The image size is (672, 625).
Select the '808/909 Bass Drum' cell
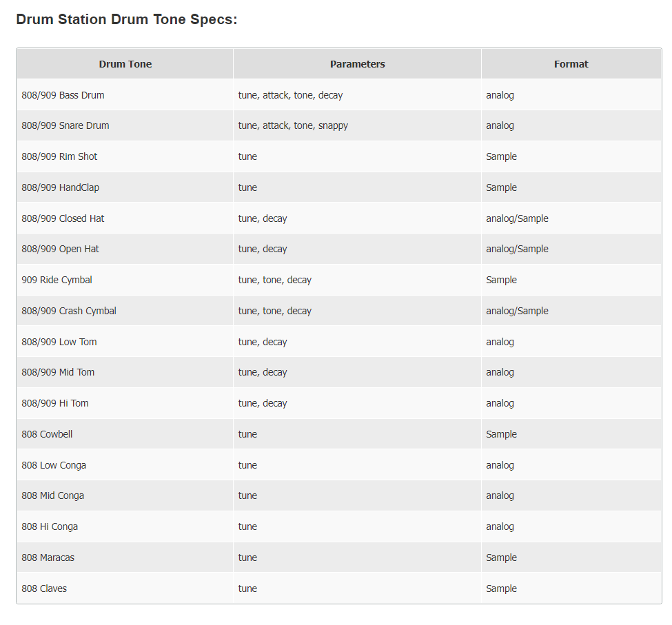pos(125,95)
